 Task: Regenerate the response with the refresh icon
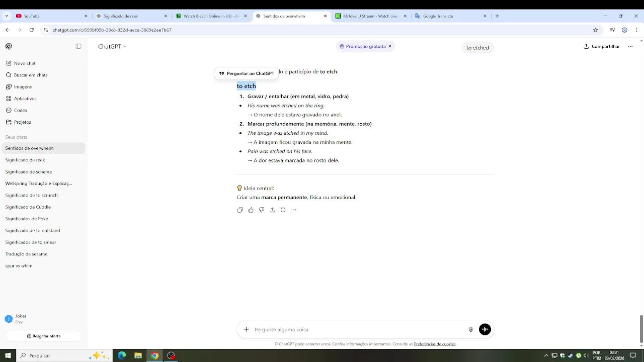tap(283, 210)
